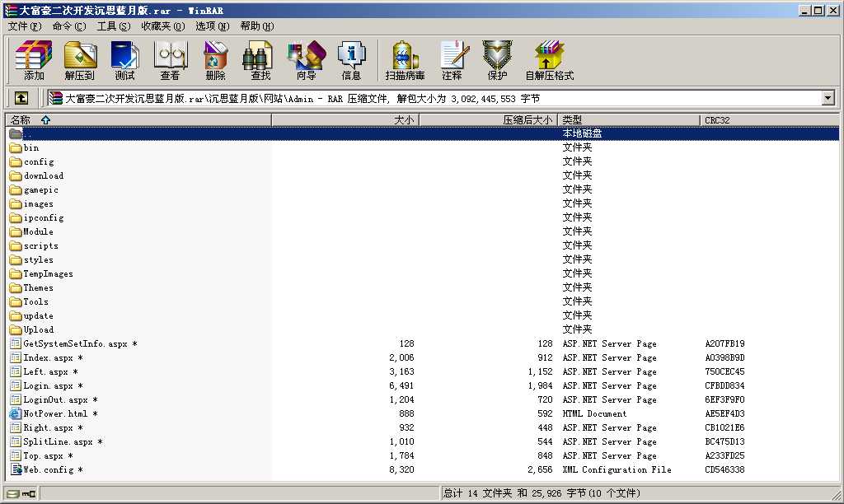
Task: Select LoginOut.aspx file name
Action: 60,399
